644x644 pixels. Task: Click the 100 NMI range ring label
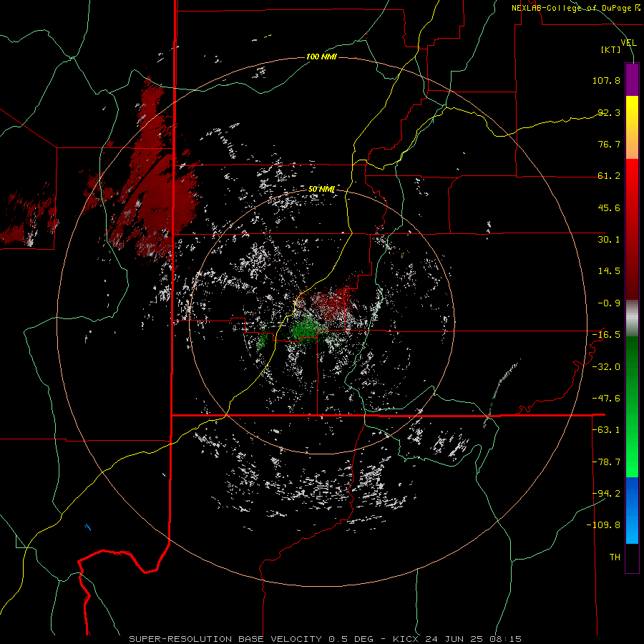tap(321, 57)
